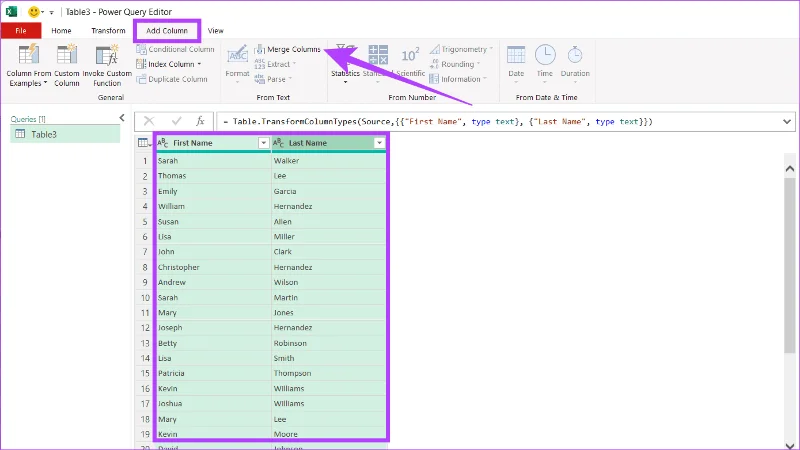The width and height of the screenshot is (800, 450).
Task: Open Statistics number options
Action: pos(345,65)
